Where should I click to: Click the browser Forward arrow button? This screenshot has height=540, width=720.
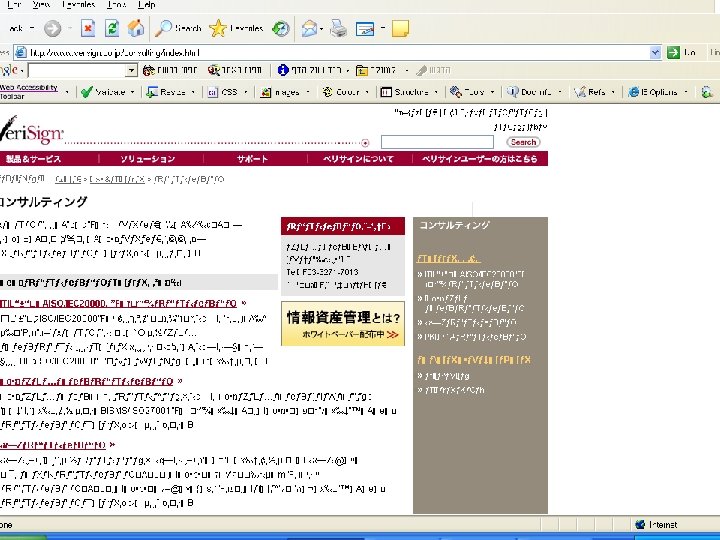[52, 28]
